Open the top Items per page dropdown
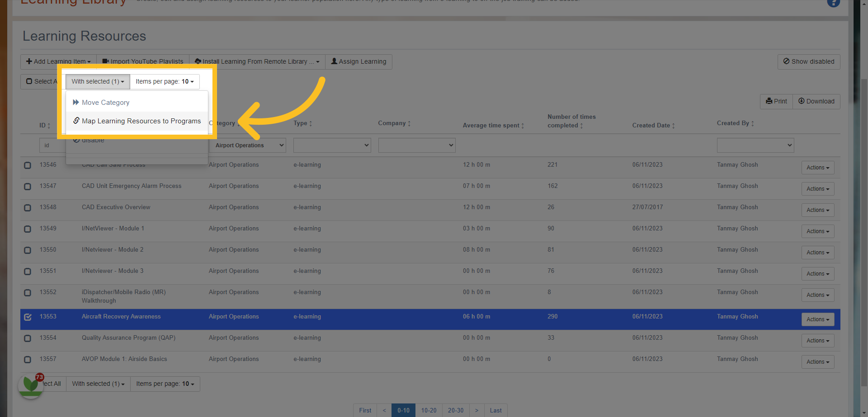The image size is (868, 417). coord(165,81)
